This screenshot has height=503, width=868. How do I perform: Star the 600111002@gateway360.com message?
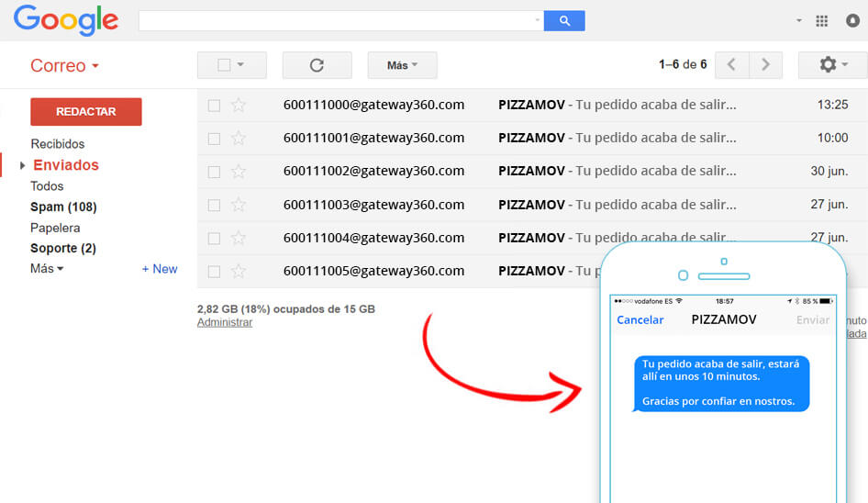tap(239, 171)
